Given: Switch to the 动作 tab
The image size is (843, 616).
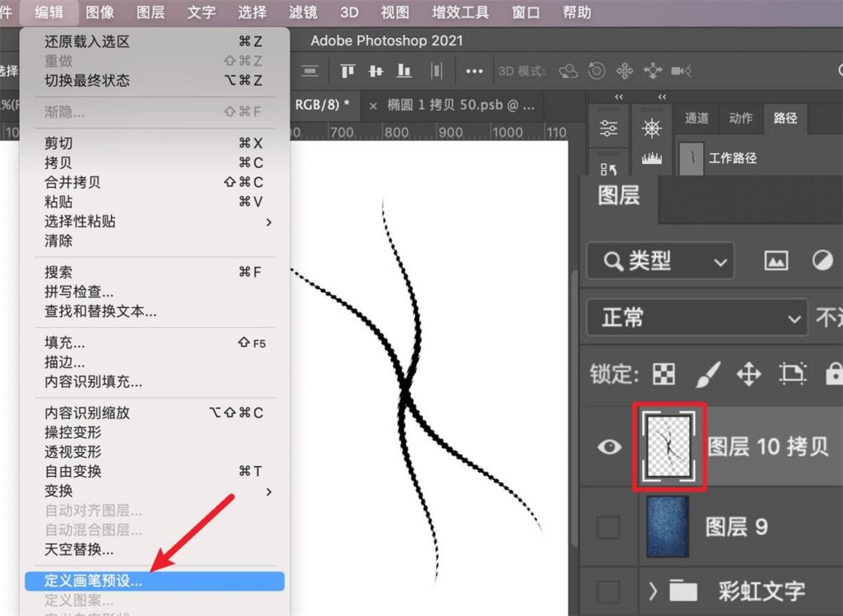Looking at the screenshot, I should pyautogui.click(x=741, y=119).
